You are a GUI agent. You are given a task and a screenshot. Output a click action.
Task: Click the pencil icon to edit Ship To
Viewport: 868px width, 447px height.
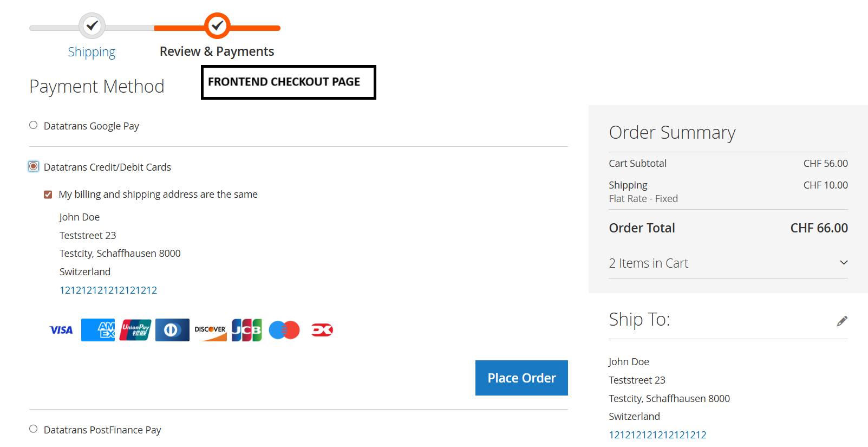843,321
